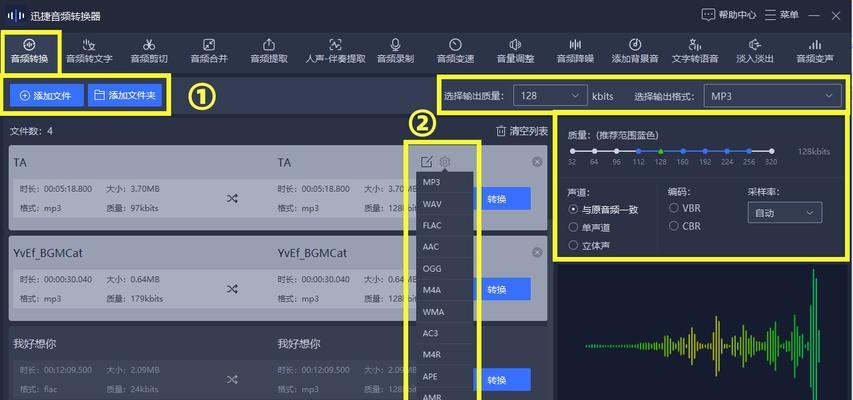Set quality slider to 32 kbits
Screen dimensions: 853x400
572,151
